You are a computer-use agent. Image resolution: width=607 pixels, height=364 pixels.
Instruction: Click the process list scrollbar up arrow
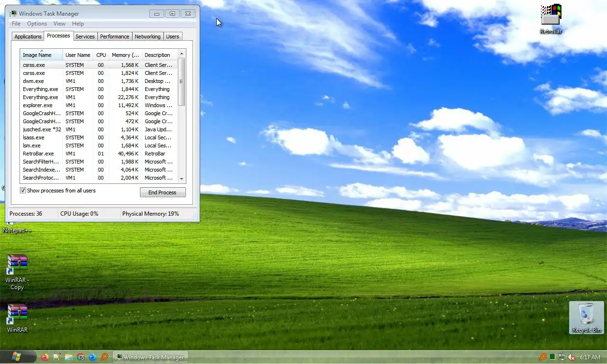pos(182,54)
